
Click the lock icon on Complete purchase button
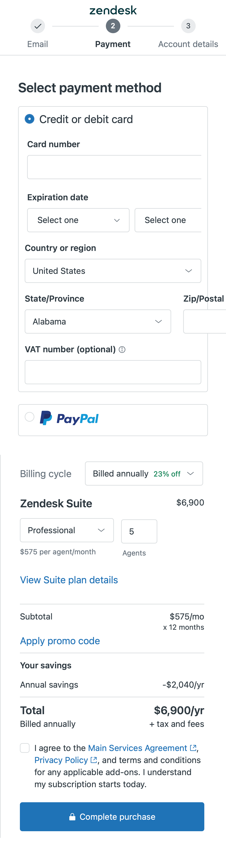72,817
